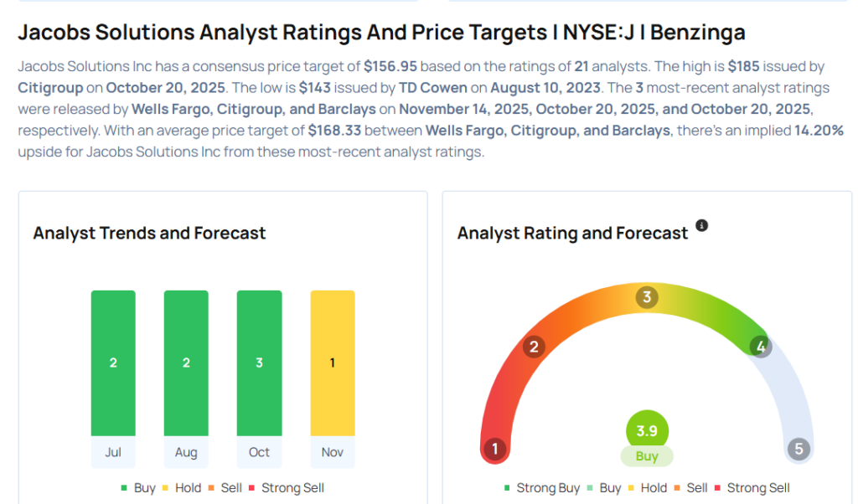This screenshot has width=858, height=504.
Task: Click the Nov month label
Action: click(x=333, y=452)
